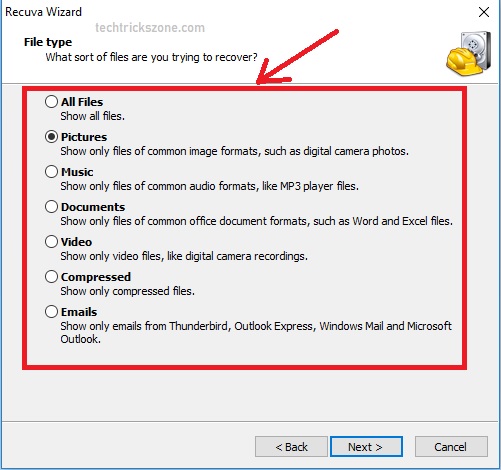501x470 pixels.
Task: Choose the Music file type option
Action: pos(51,172)
